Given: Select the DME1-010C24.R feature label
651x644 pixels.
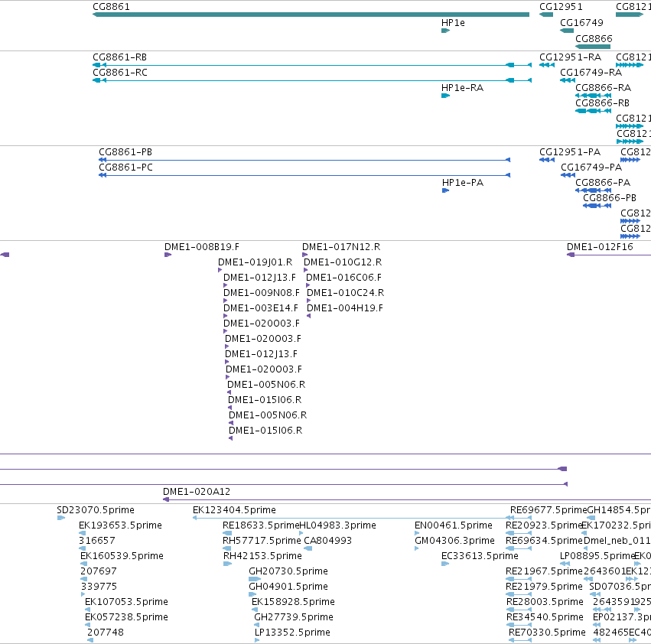Looking at the screenshot, I should click(346, 293).
